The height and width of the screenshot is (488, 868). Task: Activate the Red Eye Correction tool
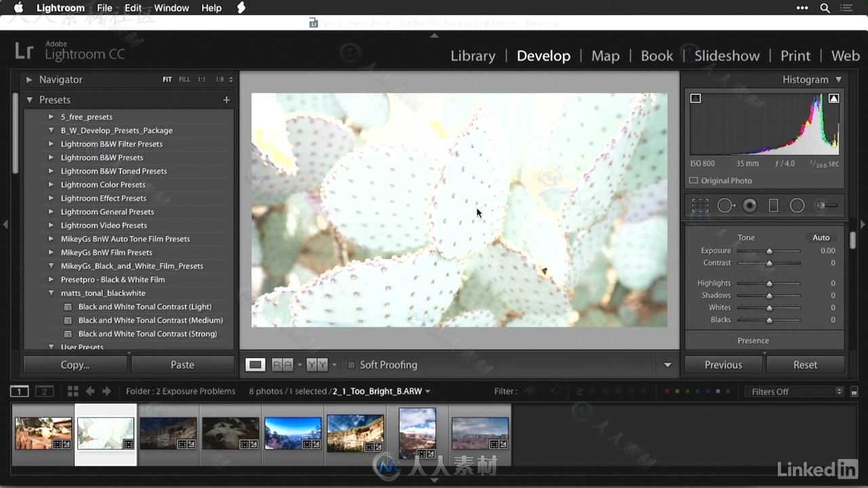click(x=749, y=205)
